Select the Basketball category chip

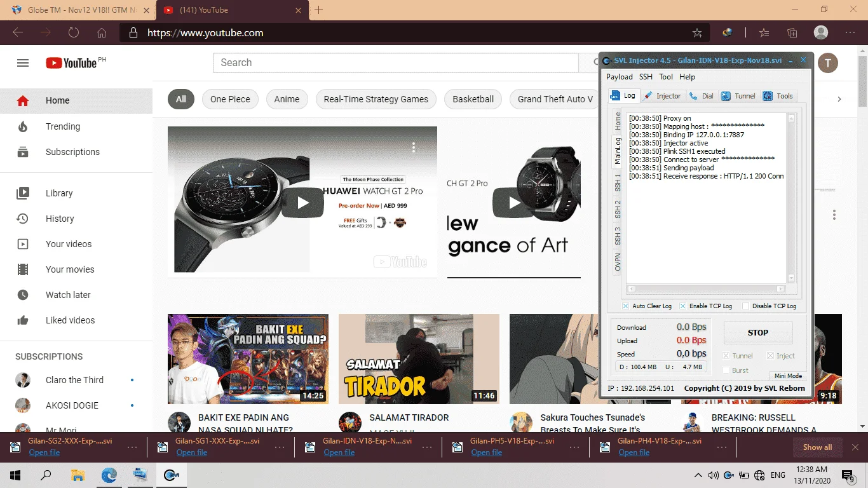(473, 99)
